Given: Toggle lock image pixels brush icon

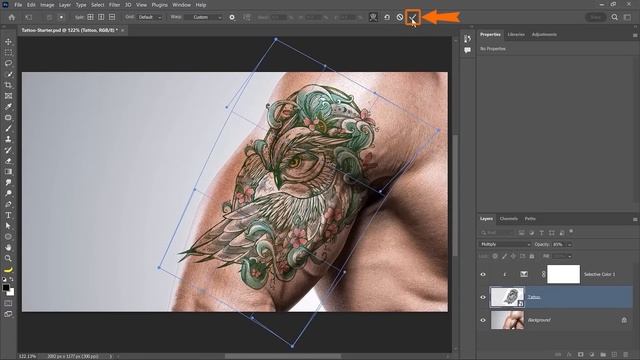Looking at the screenshot, I should (x=504, y=256).
